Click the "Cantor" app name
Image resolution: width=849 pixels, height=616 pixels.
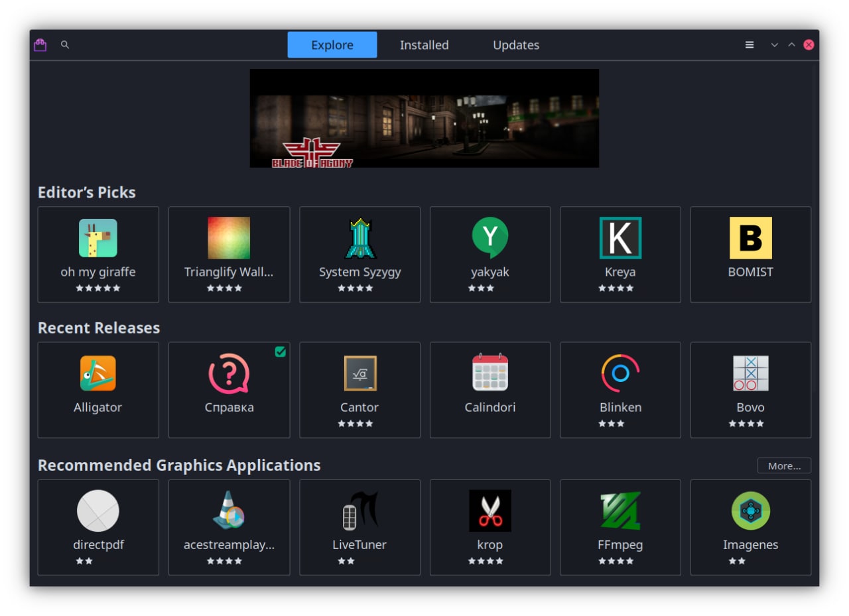[359, 407]
